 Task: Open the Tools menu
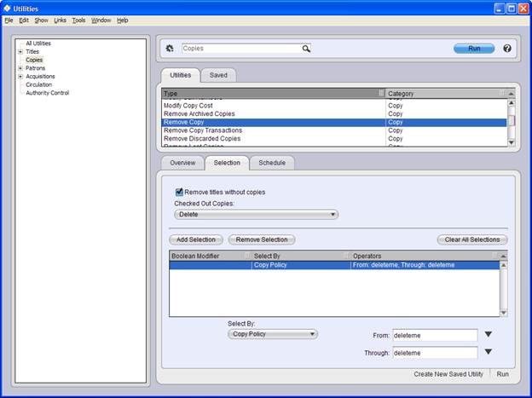click(78, 20)
